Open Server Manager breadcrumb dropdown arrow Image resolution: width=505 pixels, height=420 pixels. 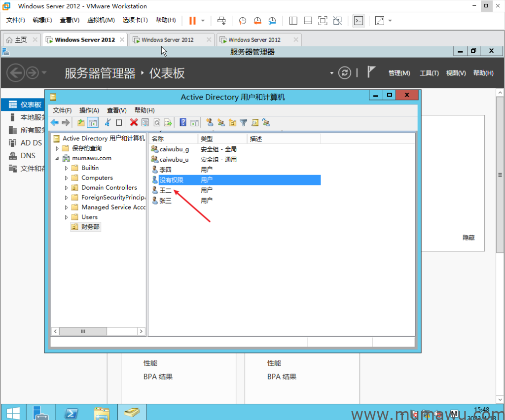[x=332, y=73]
